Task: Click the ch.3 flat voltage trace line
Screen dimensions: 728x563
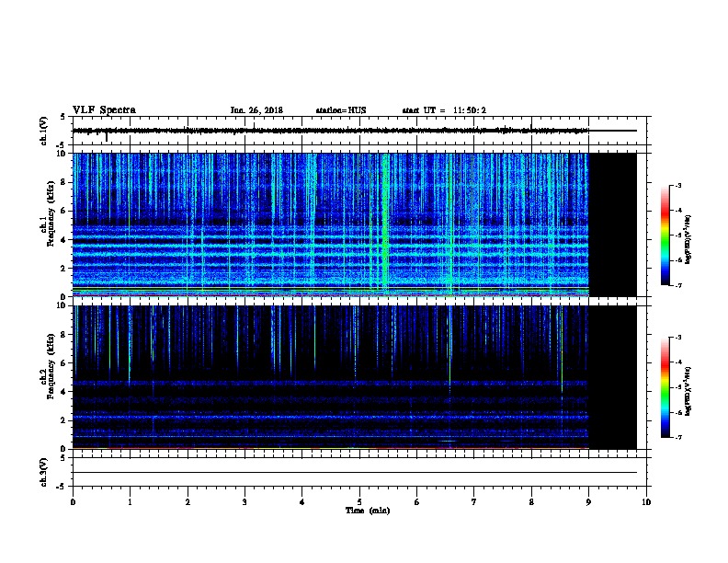Action: [355, 473]
